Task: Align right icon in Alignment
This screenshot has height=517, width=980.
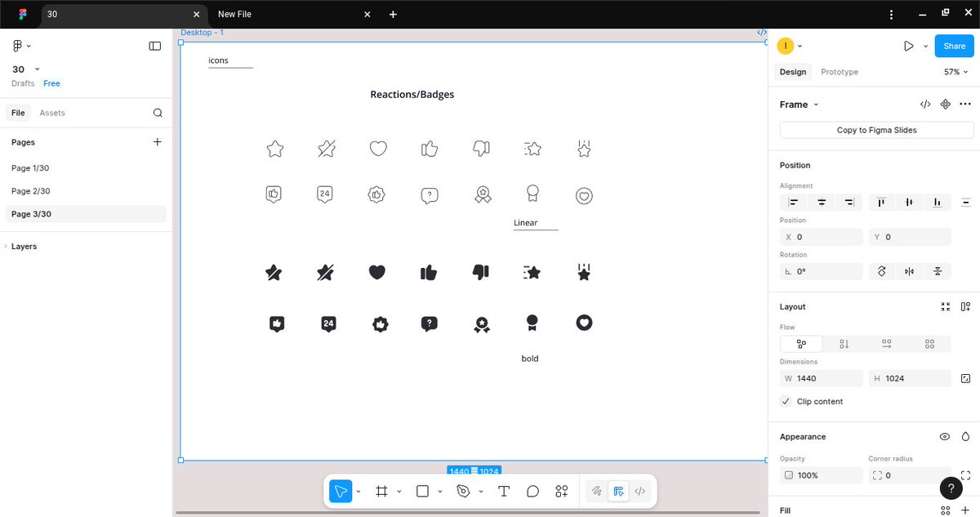Action: pos(849,202)
